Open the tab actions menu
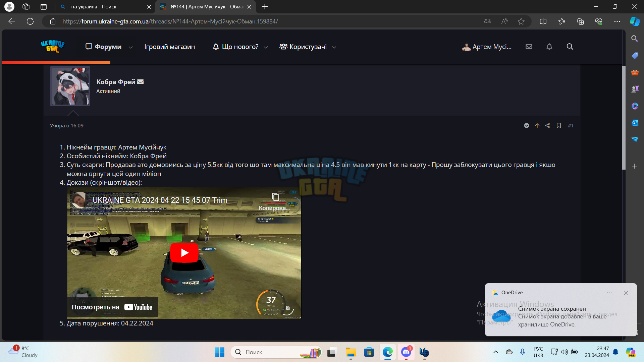The image size is (644, 362). (43, 7)
